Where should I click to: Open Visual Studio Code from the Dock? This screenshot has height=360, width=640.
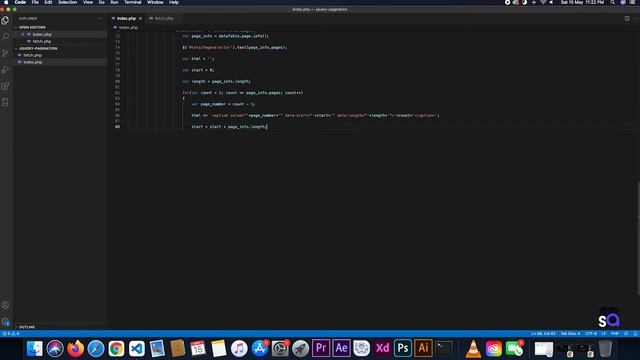(137, 349)
